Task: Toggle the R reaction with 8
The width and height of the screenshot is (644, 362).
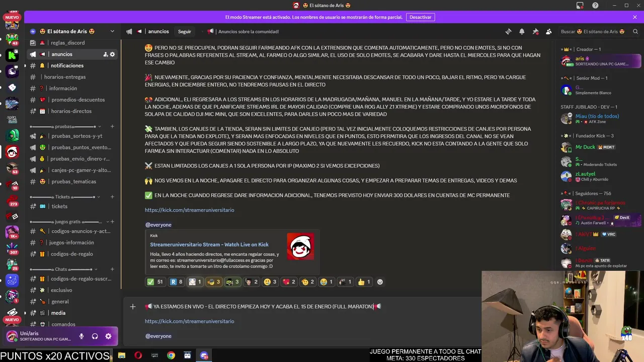Action: [176, 282]
